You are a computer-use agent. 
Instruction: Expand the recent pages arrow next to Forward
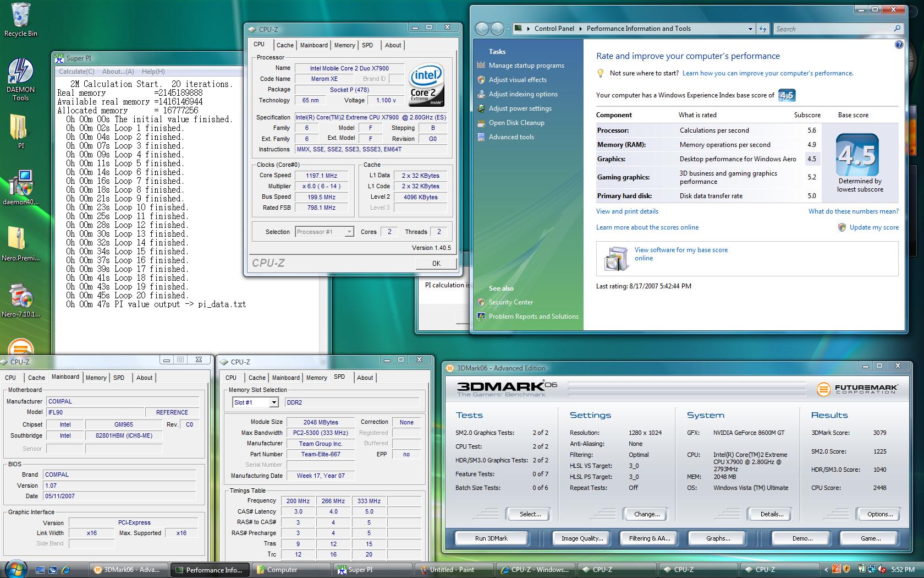508,29
